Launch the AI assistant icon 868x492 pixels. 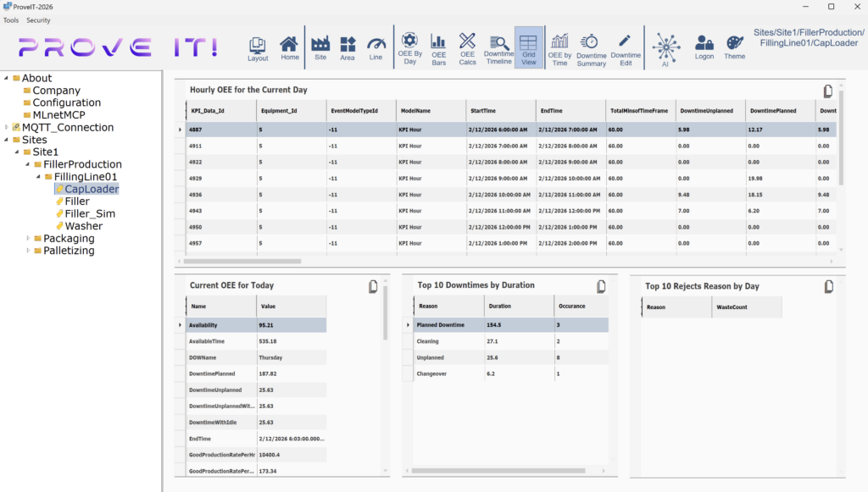[666, 47]
